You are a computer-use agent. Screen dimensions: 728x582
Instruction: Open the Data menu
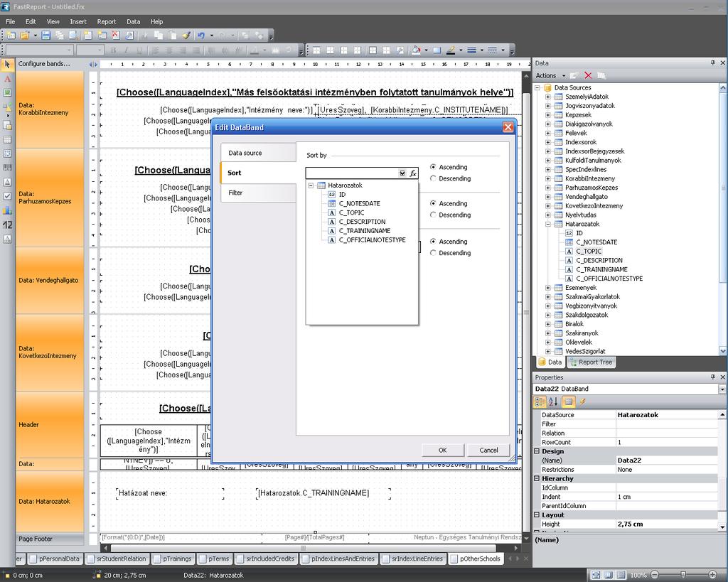(x=133, y=21)
